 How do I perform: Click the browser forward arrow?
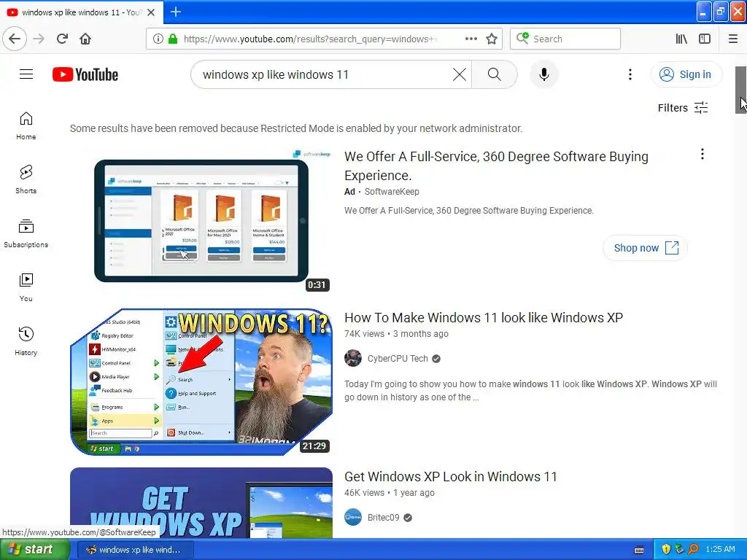coord(39,39)
